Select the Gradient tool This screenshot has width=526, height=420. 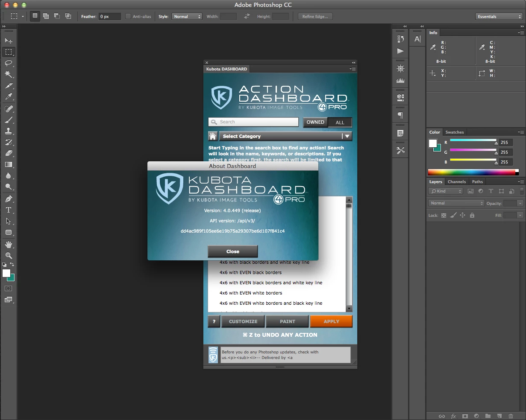pos(9,164)
